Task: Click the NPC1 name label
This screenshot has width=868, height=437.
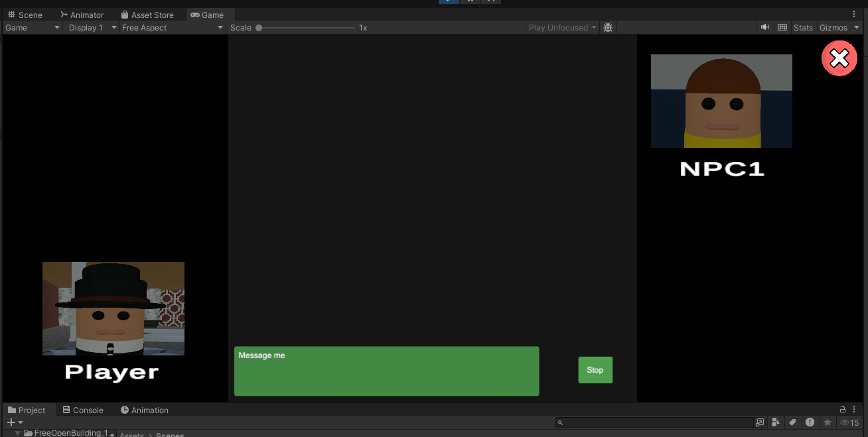Action: point(722,169)
